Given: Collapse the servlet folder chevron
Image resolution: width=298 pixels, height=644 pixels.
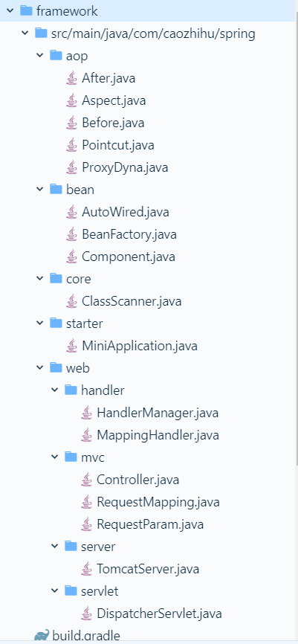Looking at the screenshot, I should (54, 591).
